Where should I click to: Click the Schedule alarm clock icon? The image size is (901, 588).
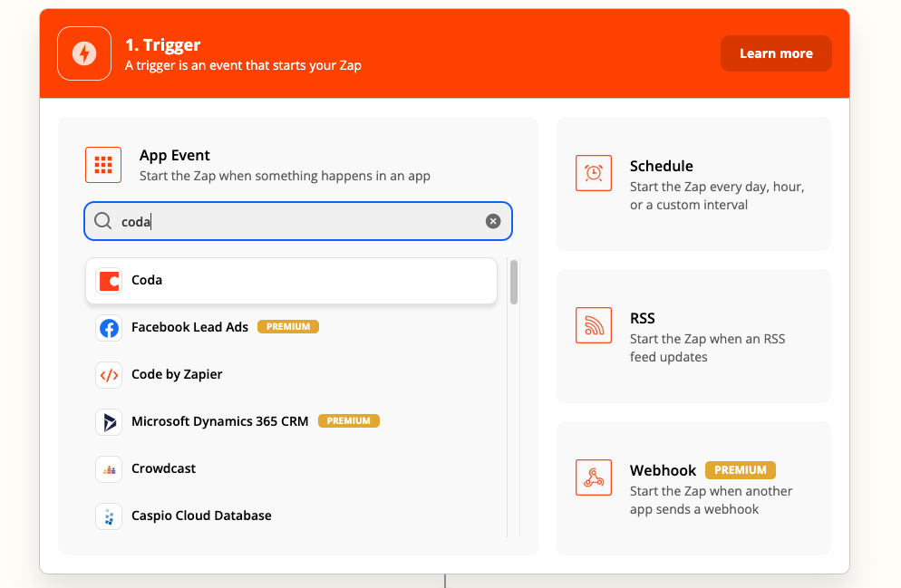(x=594, y=173)
